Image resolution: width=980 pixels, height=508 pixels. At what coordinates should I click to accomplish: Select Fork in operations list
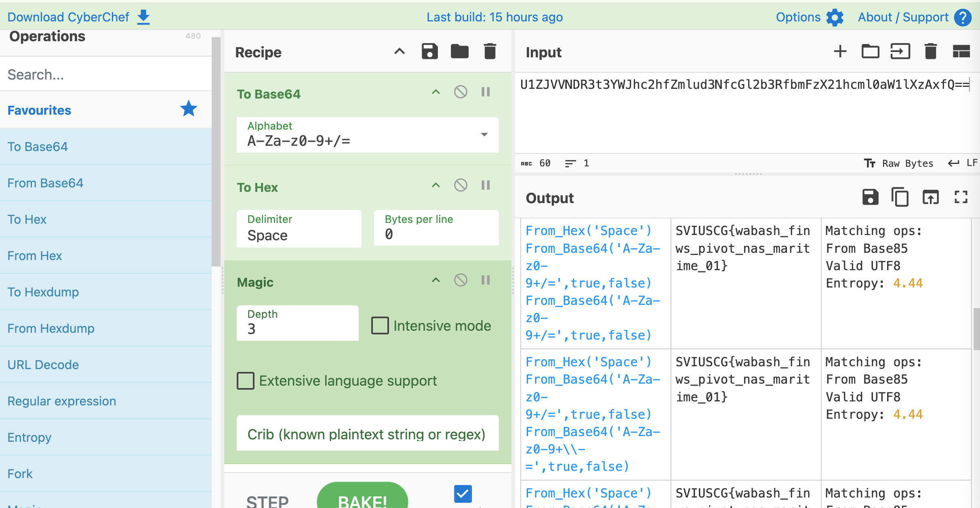click(x=106, y=474)
